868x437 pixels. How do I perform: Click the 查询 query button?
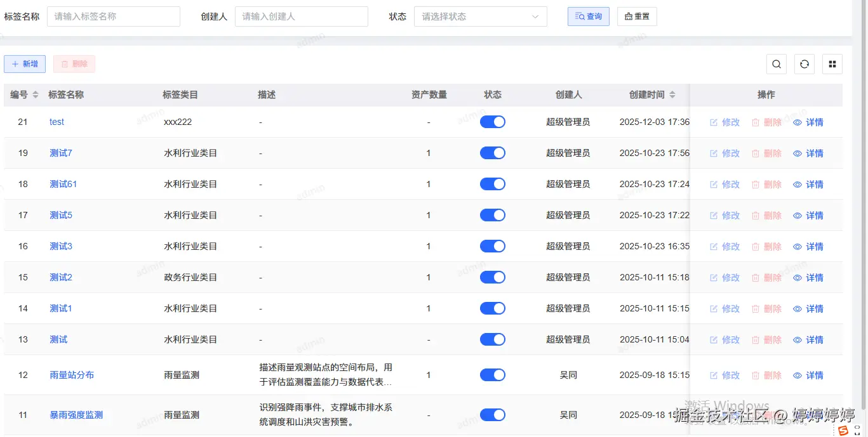click(587, 16)
